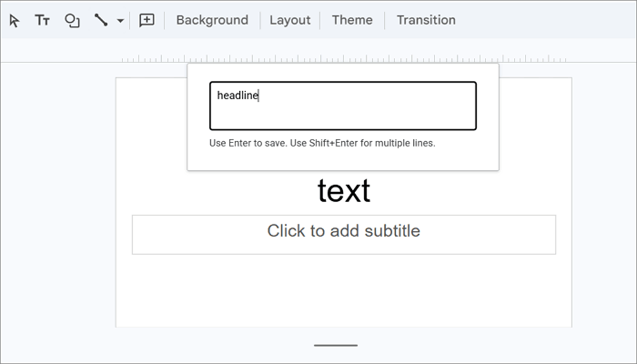Add a comment with the comment icon
Viewport: 637px width, 364px height.
[x=147, y=20]
